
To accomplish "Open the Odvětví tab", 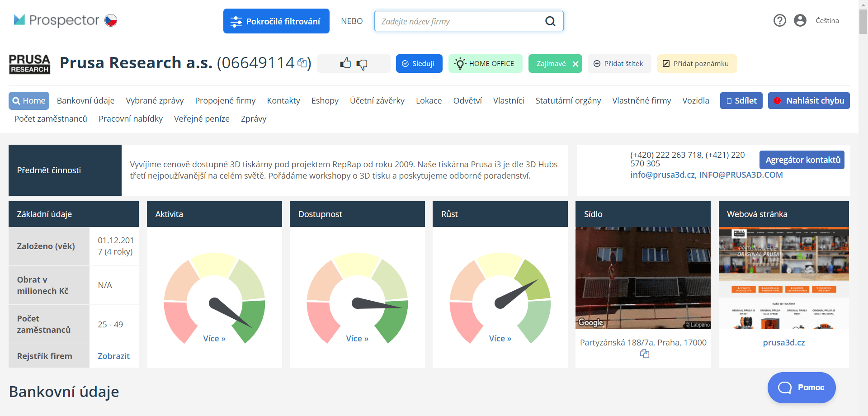I will coord(467,101).
